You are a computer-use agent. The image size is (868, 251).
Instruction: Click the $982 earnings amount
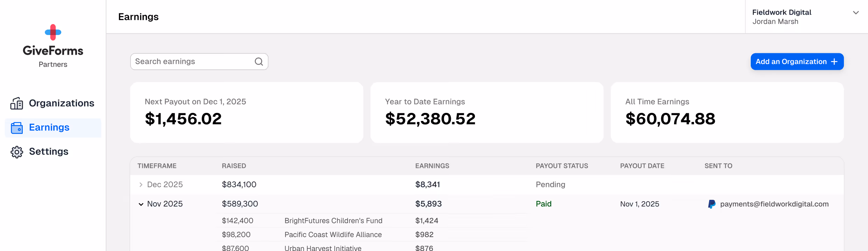tap(424, 235)
